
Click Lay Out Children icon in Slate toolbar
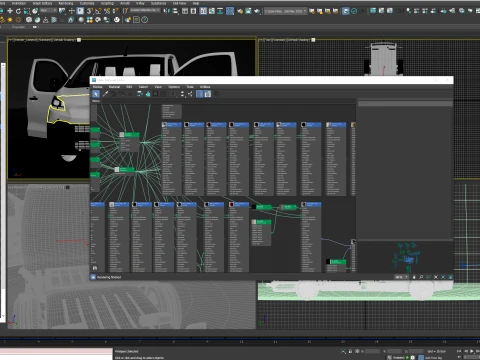click(x=190, y=94)
